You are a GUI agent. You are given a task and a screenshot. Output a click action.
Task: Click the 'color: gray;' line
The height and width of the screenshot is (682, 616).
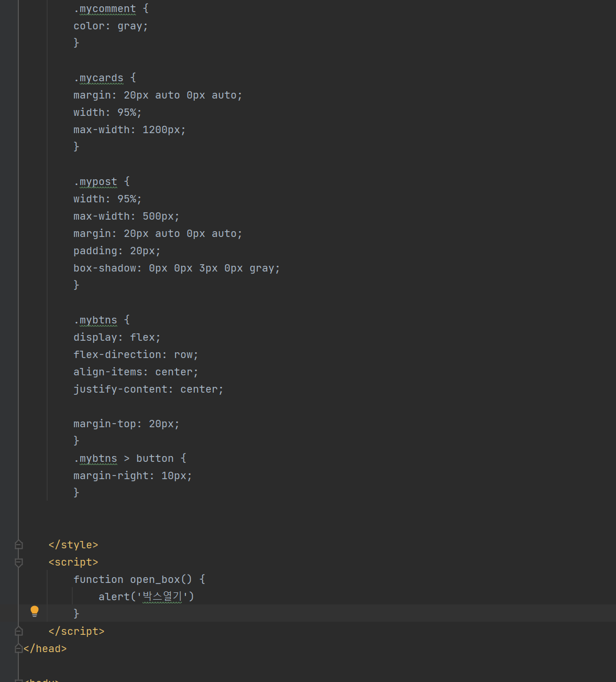pyautogui.click(x=111, y=26)
